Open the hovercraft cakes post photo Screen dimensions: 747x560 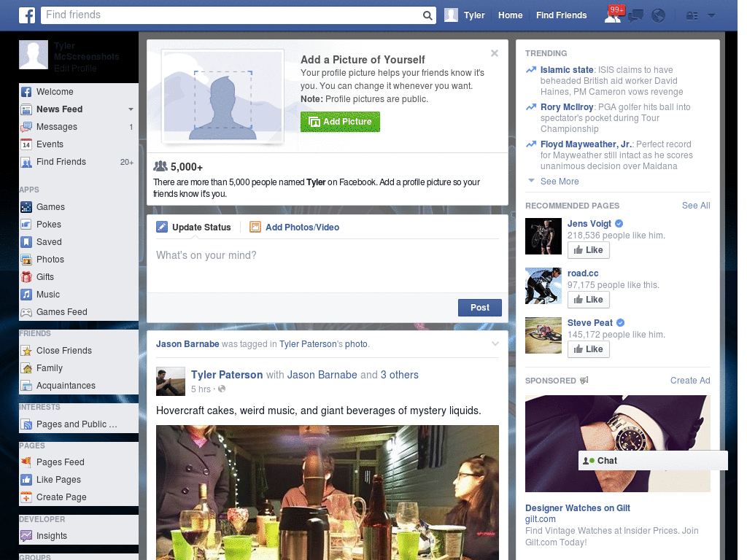point(328,492)
